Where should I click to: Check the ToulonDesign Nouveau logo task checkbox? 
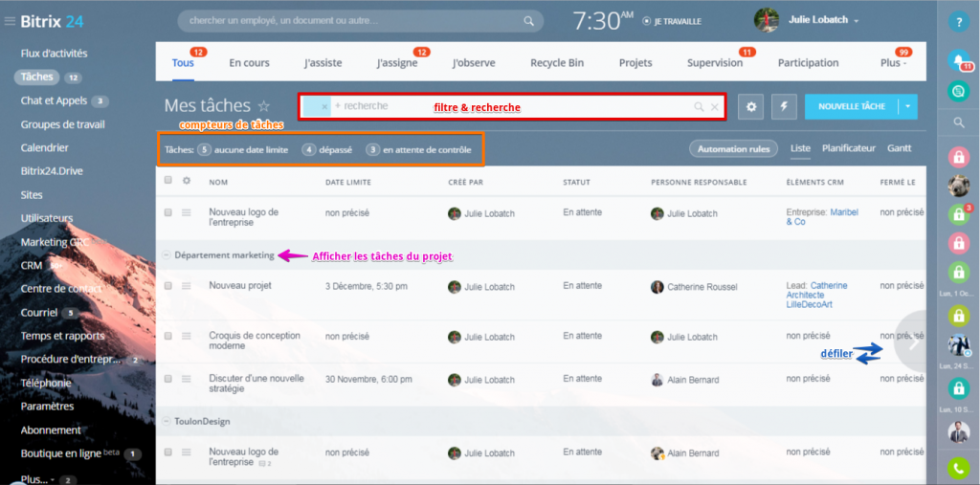click(x=167, y=452)
